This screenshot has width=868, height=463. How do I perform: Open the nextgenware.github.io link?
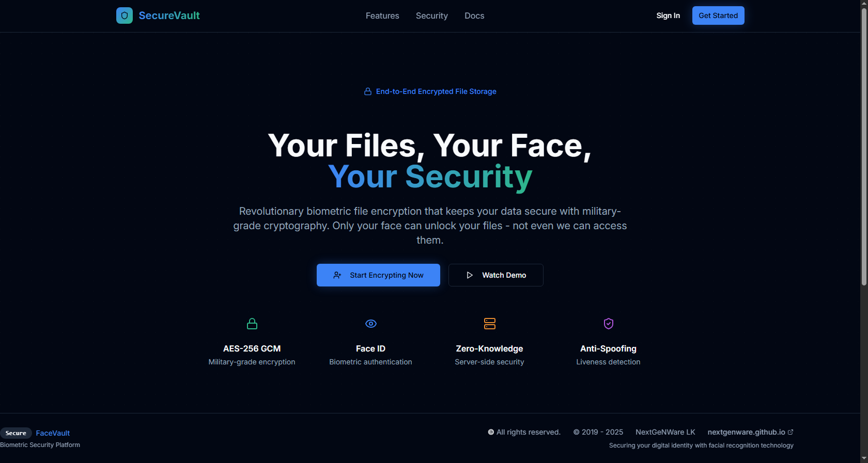click(x=746, y=432)
